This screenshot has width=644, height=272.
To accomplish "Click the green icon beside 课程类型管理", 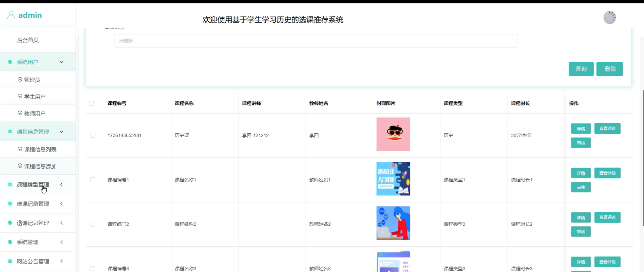I will click(x=10, y=185).
